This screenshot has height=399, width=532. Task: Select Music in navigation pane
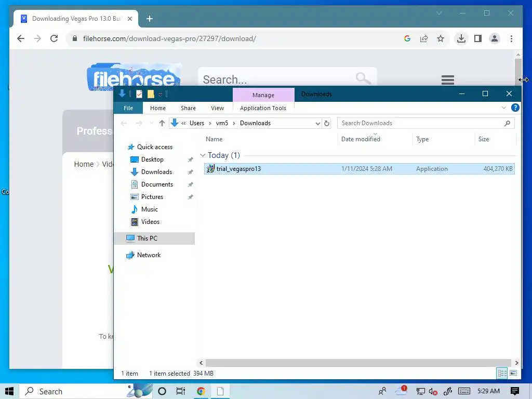[x=149, y=209]
